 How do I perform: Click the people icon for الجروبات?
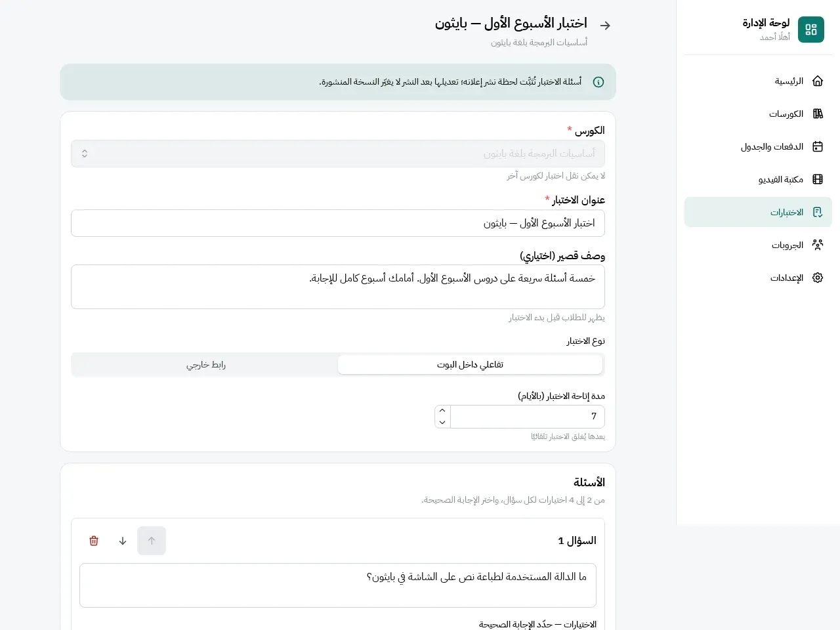click(818, 245)
